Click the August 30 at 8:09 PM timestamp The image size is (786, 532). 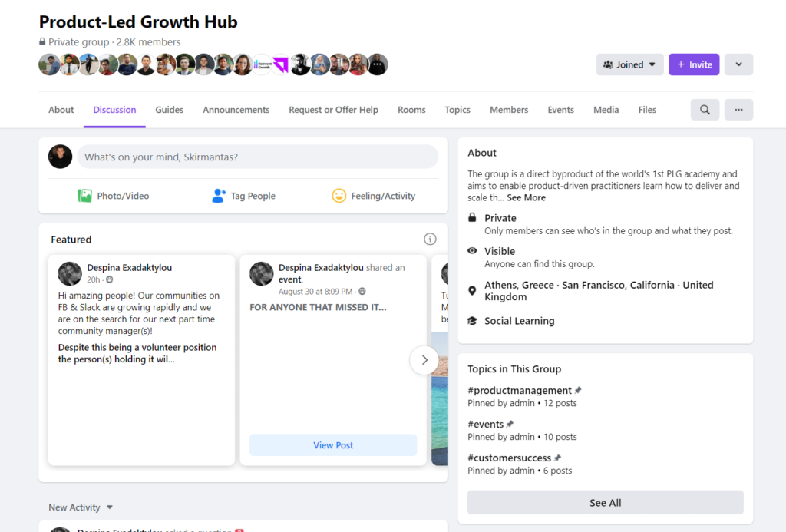point(315,291)
